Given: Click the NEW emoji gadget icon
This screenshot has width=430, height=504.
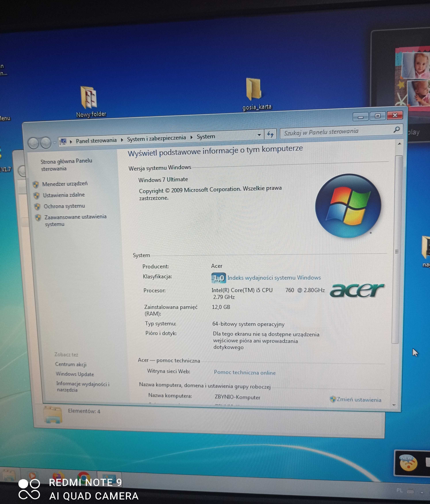Looking at the screenshot, I should pos(408,463).
